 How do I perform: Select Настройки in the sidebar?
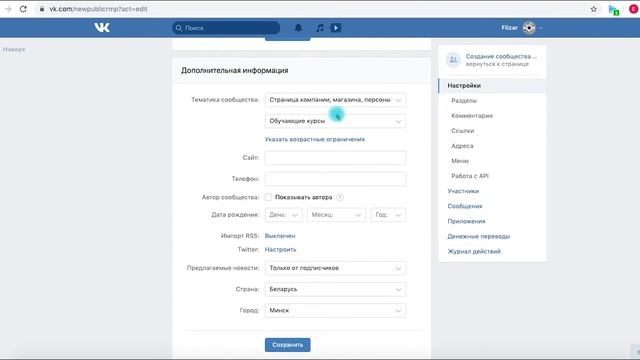coord(492,86)
